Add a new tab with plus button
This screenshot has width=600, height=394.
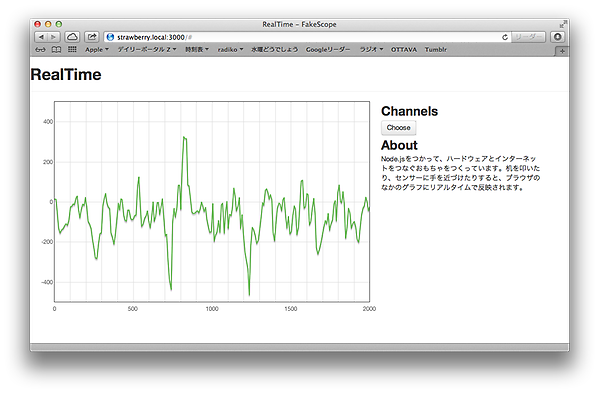pyautogui.click(x=562, y=51)
